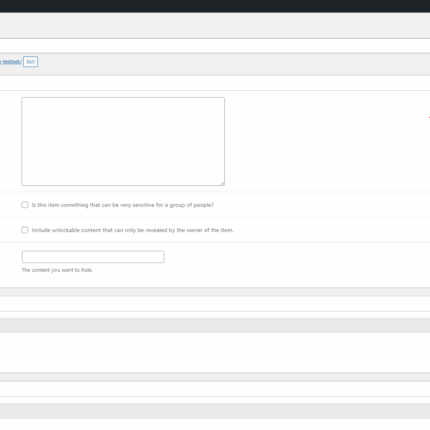Open the permalink ending in testnet/
This screenshot has width=430, height=430.
(x=10, y=62)
